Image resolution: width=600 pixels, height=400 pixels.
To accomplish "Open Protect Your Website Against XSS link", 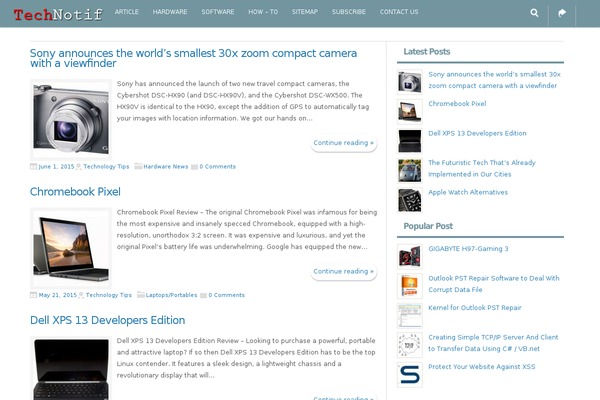I will 481,367.
